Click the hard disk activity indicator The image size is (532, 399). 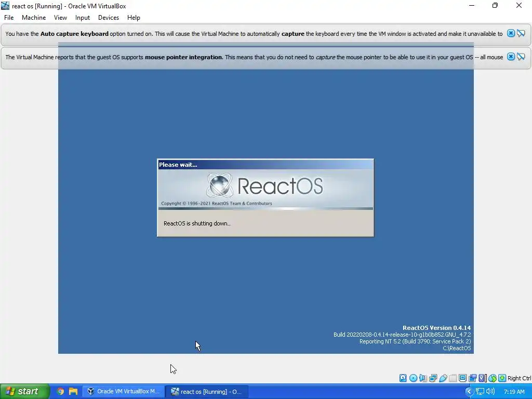[403, 378]
